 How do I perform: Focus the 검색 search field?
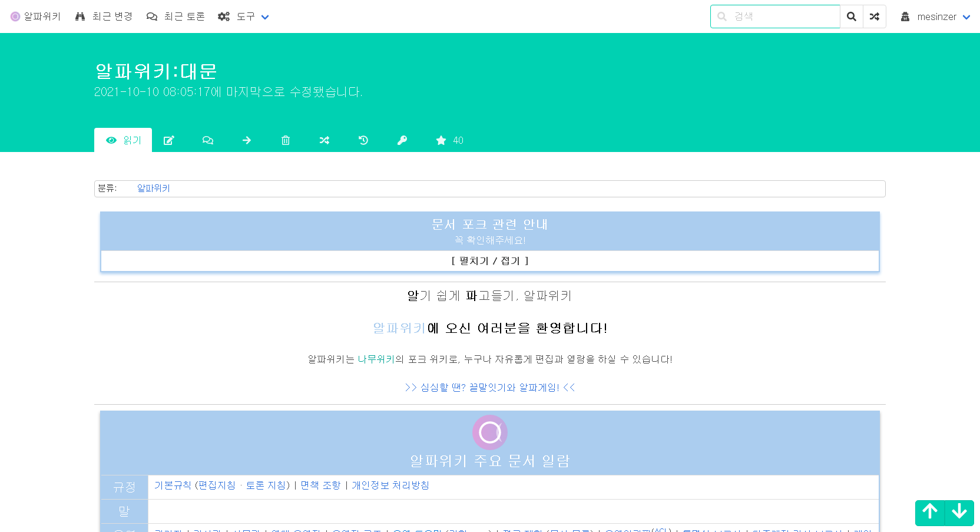tap(775, 16)
